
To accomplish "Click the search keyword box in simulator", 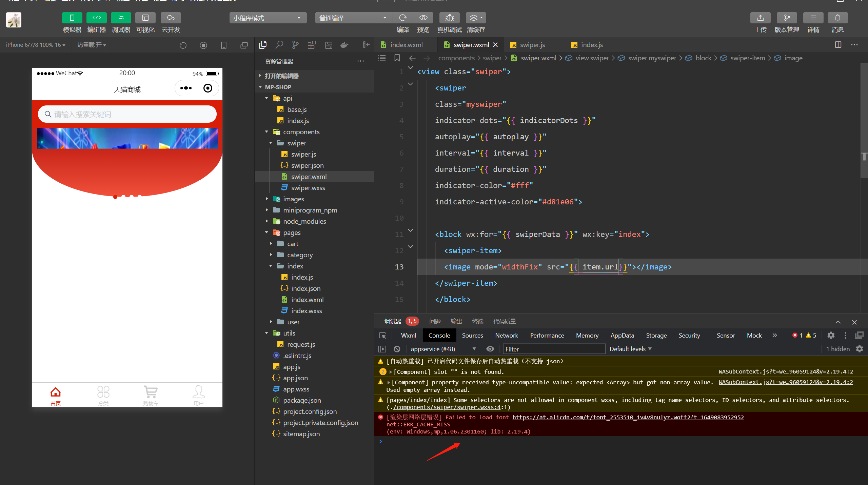I will pos(127,114).
